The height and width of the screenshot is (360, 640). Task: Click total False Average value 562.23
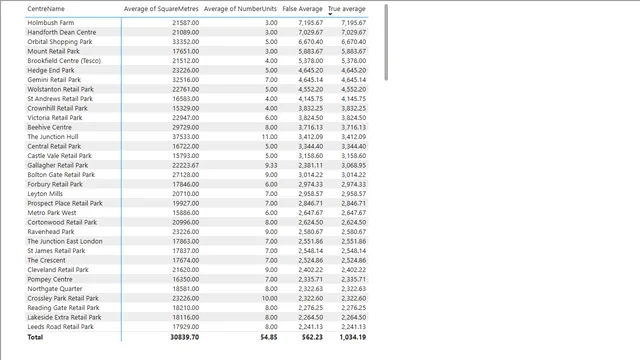(312, 337)
